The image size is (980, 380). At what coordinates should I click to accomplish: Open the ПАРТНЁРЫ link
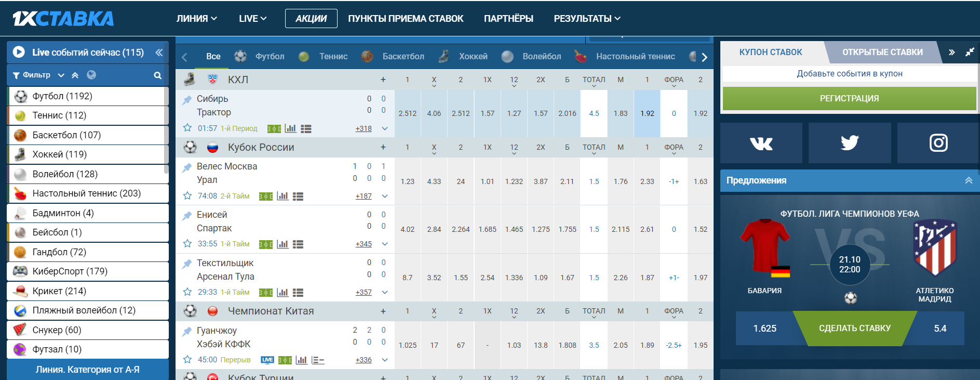[x=508, y=19]
